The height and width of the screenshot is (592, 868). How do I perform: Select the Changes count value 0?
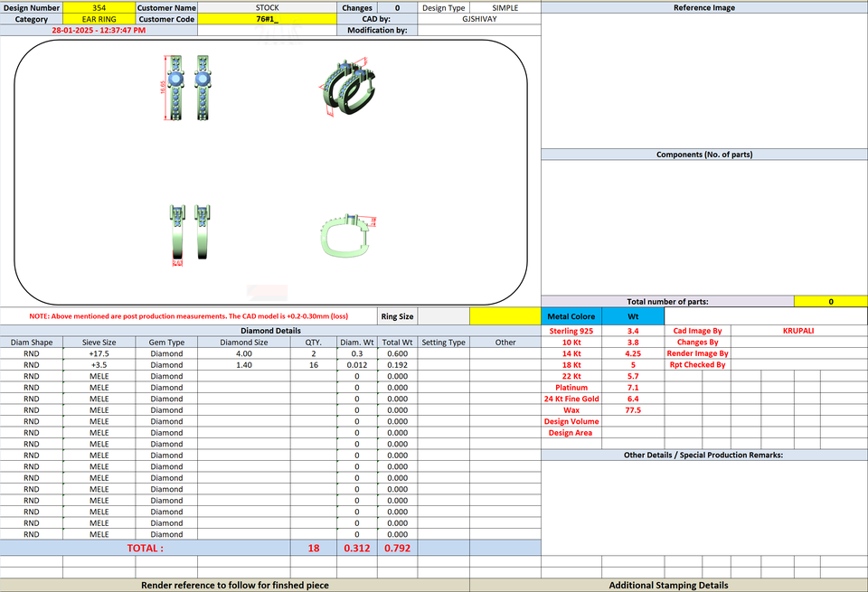point(397,8)
